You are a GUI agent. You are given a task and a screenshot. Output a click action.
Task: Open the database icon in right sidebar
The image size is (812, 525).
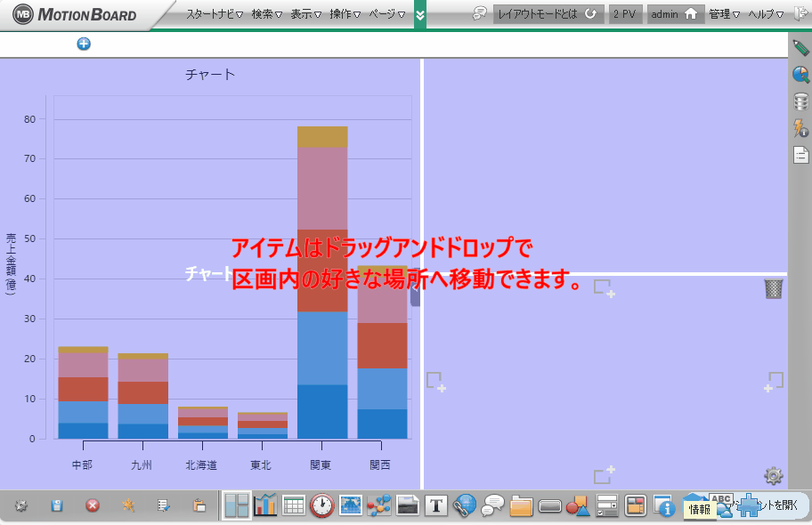point(800,102)
